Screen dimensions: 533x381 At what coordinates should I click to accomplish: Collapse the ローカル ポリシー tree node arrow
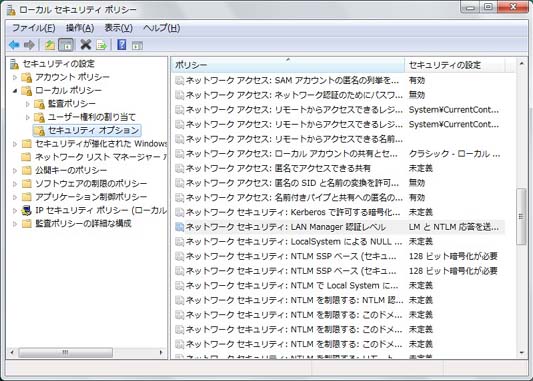(15, 91)
